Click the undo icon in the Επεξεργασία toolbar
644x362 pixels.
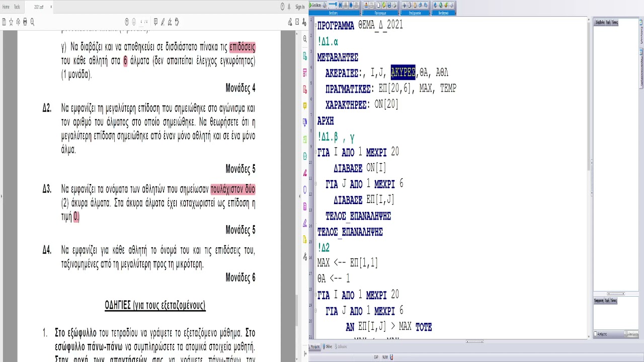pos(420,5)
